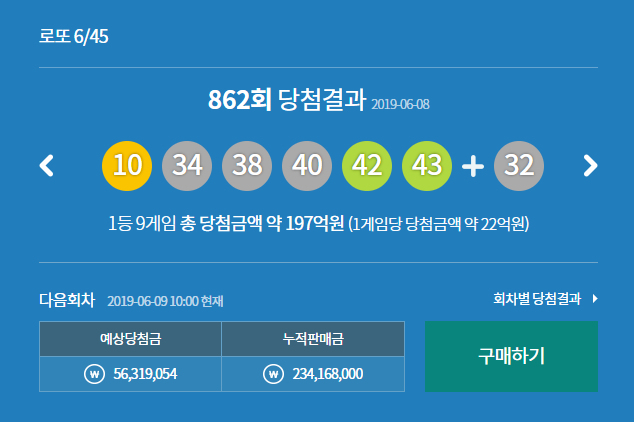Click the plus sign before bonus ball
Image resolution: width=634 pixels, height=422 pixels.
[473, 167]
